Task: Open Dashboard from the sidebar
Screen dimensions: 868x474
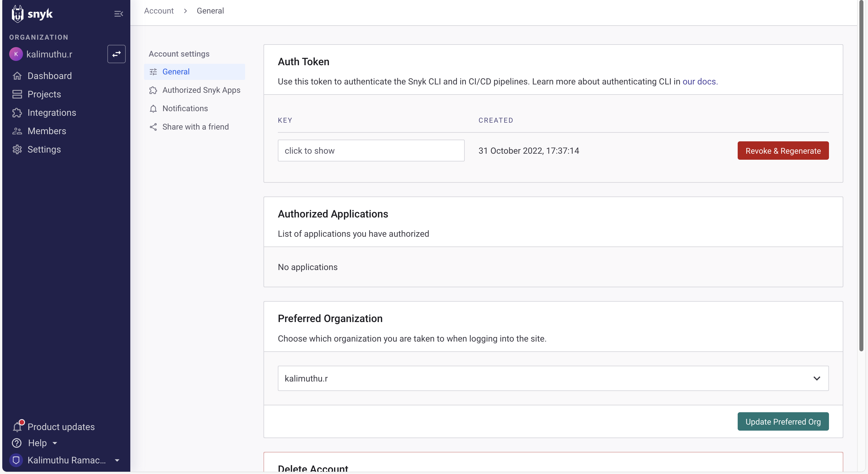Action: (x=50, y=76)
